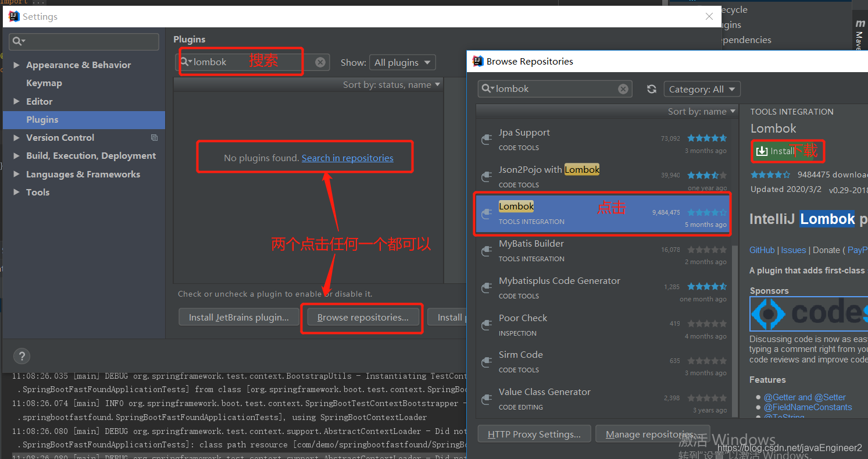Click the Browse Repositories search field
The image size is (868, 459).
[555, 89]
